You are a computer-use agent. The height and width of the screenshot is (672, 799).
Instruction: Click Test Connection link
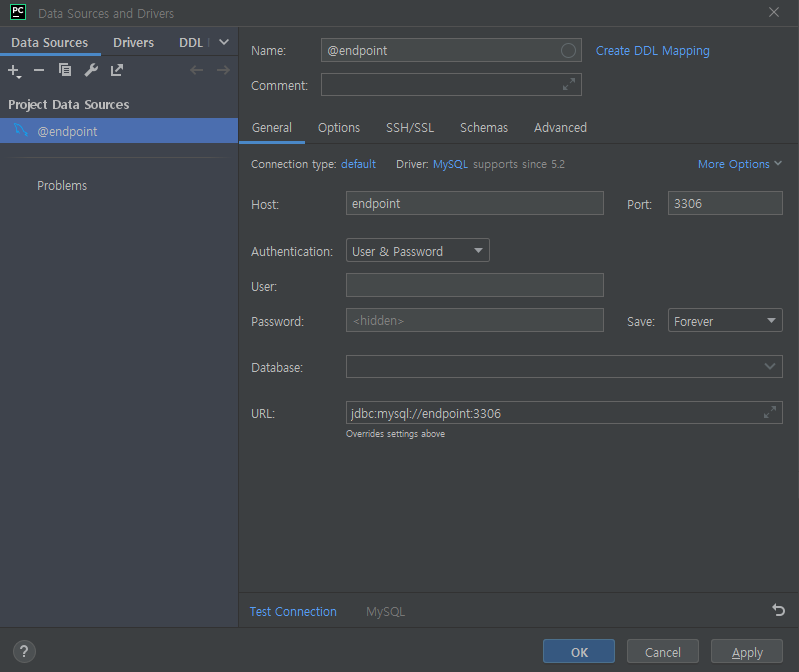(x=293, y=611)
